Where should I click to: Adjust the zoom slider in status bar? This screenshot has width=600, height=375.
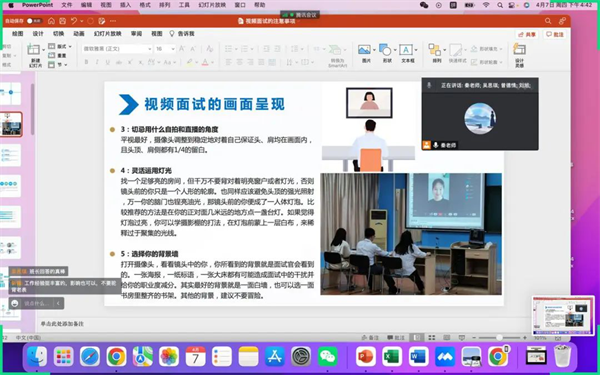pyautogui.click(x=499, y=338)
